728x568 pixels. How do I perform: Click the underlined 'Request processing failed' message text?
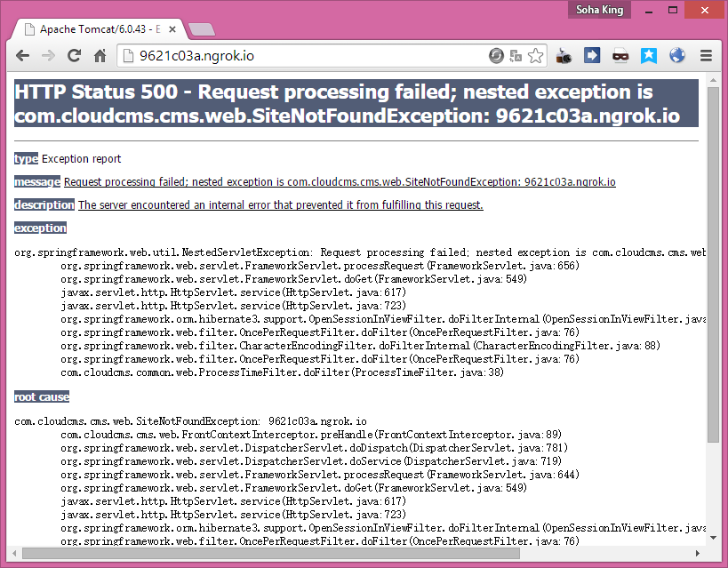[x=340, y=181]
